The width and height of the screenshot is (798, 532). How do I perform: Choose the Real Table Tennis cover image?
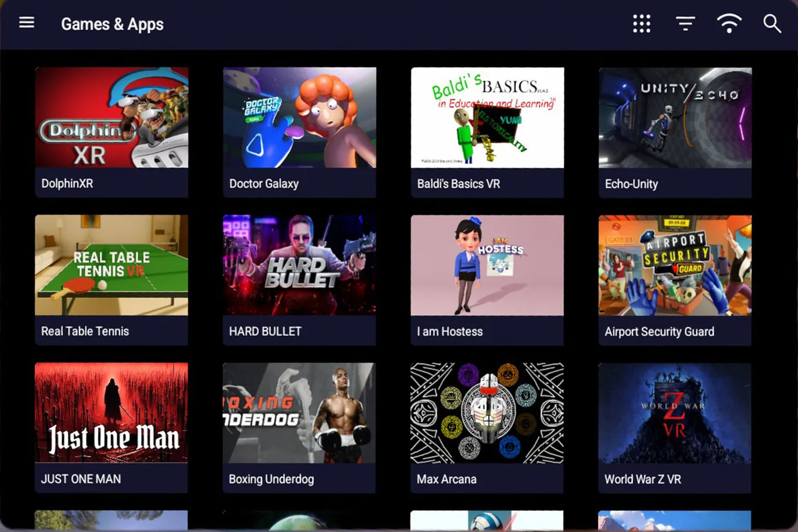112,265
